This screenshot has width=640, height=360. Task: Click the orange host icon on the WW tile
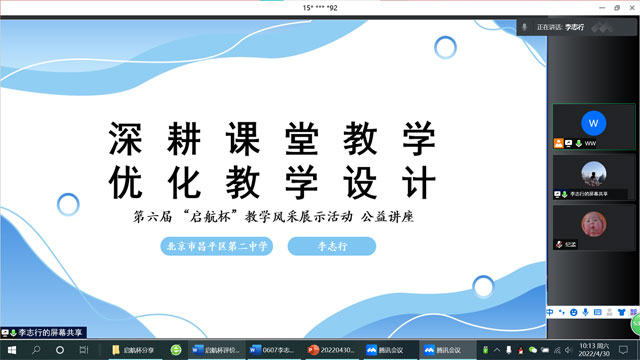[558, 143]
